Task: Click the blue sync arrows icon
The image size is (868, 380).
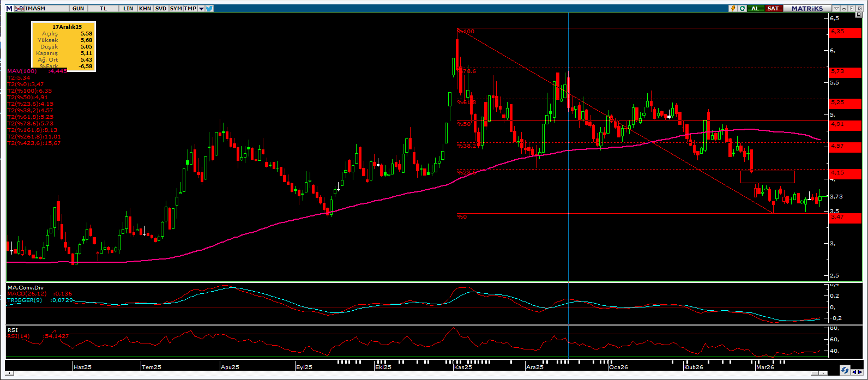Action: 845,370
